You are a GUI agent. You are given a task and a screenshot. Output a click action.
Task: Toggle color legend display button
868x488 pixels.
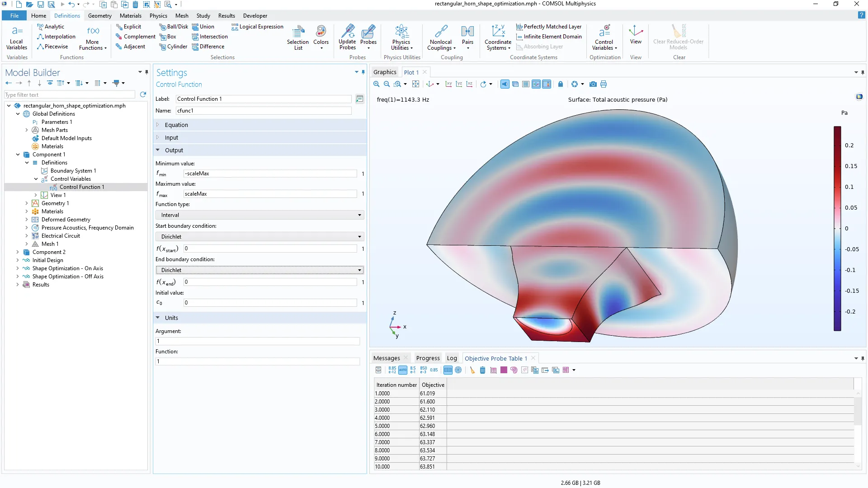tap(547, 84)
